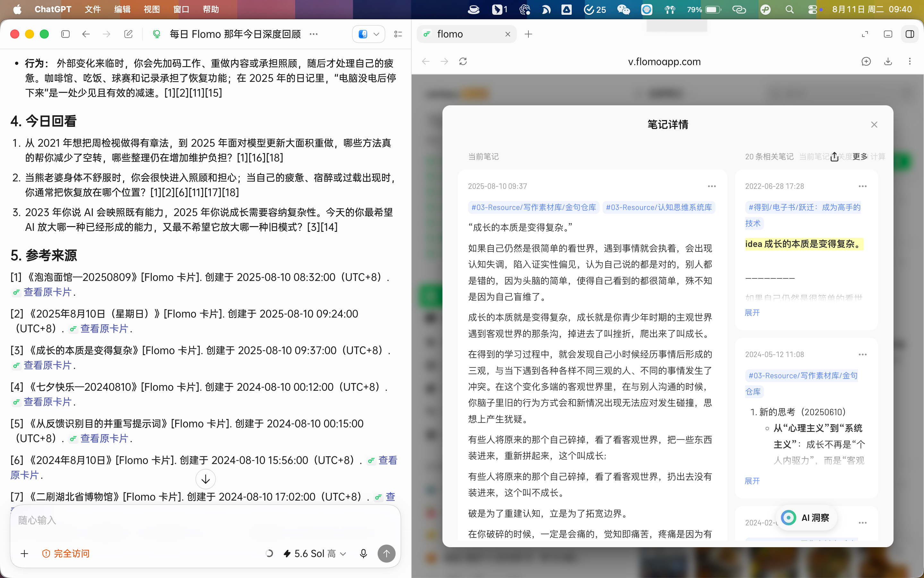Click the share icon next to 更多
The height and width of the screenshot is (578, 924).
(x=835, y=157)
